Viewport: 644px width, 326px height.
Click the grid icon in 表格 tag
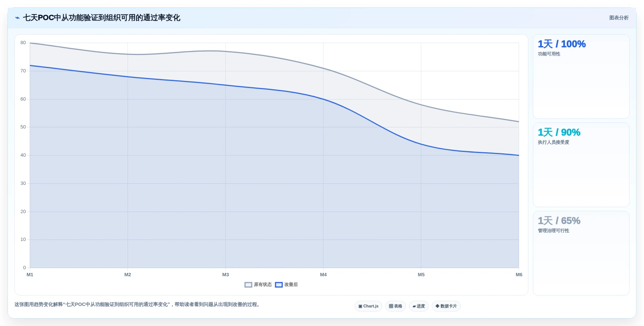(391, 306)
